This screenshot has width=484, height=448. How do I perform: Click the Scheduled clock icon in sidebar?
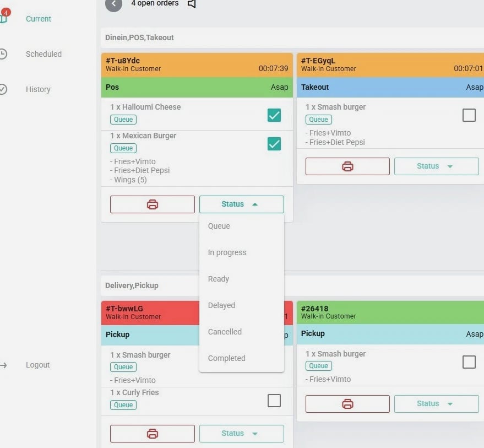click(3, 54)
